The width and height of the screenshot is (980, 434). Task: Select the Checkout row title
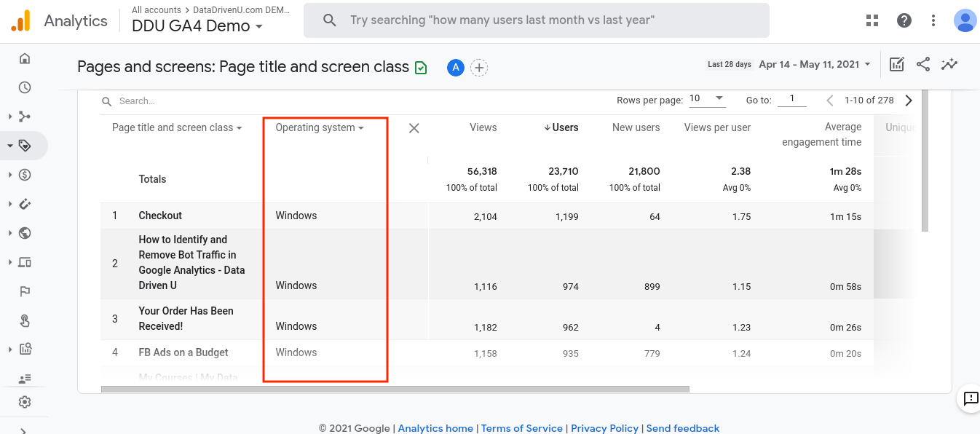tap(160, 216)
